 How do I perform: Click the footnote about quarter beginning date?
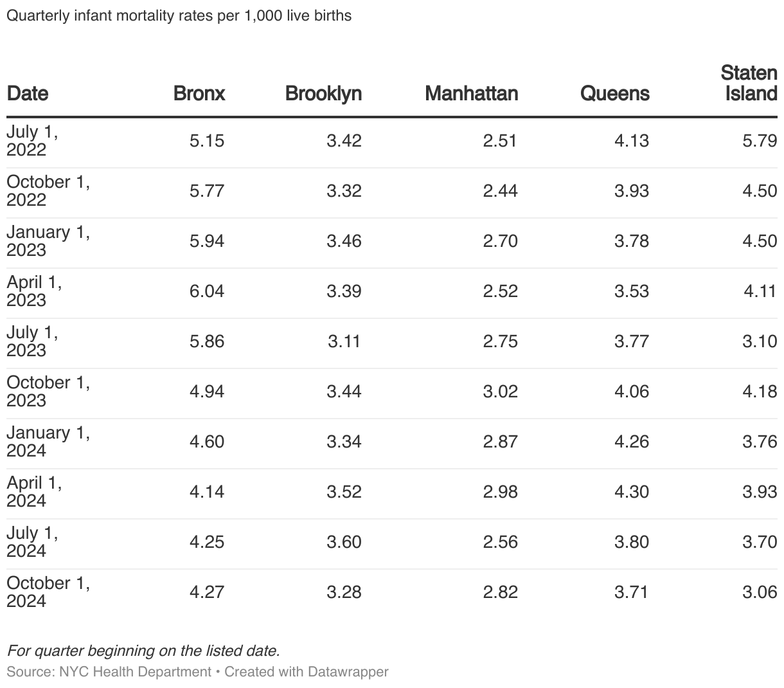143,651
